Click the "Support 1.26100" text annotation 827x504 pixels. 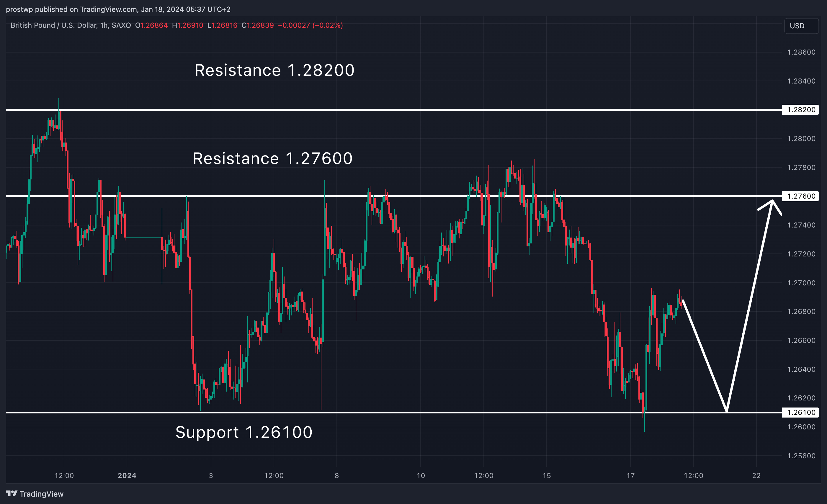pos(244,432)
